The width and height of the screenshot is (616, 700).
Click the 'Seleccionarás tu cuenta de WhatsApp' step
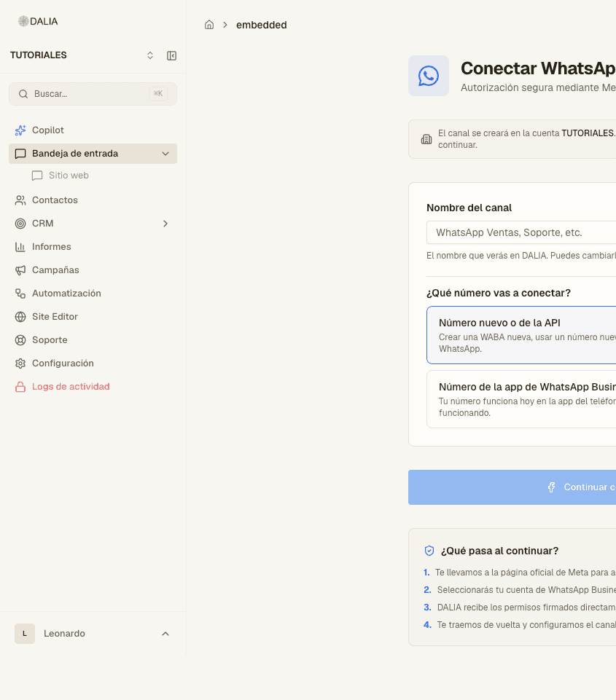tap(520, 590)
